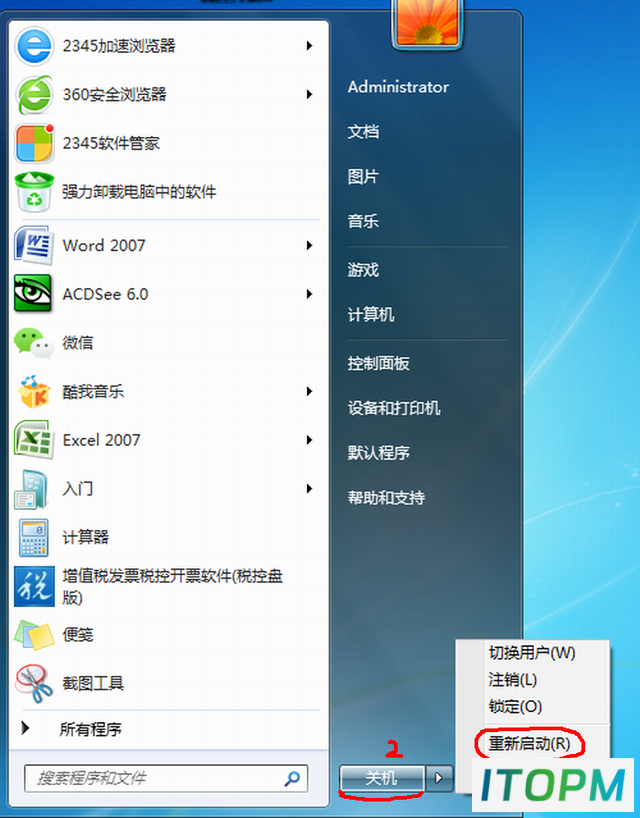Viewport: 640px width, 818px height.
Task: Open the Excel 2007 icon
Action: tap(34, 440)
